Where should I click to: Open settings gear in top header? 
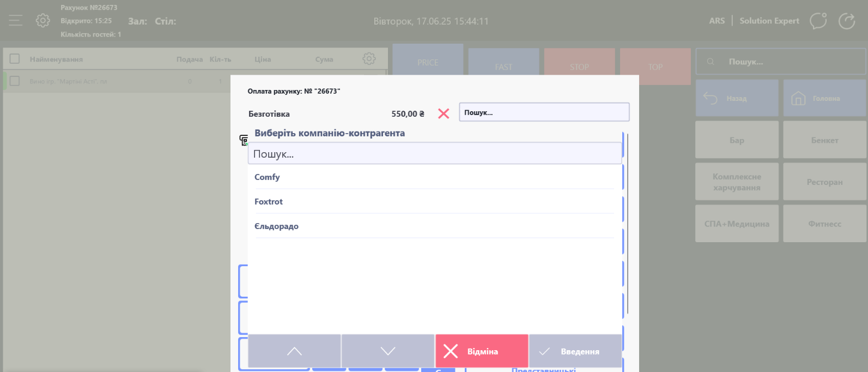pos(43,21)
